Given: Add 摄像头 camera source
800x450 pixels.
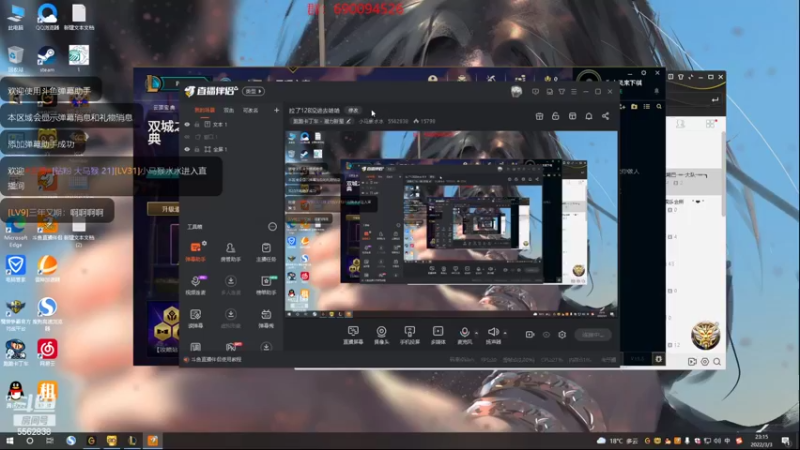Looking at the screenshot, I should 381,335.
